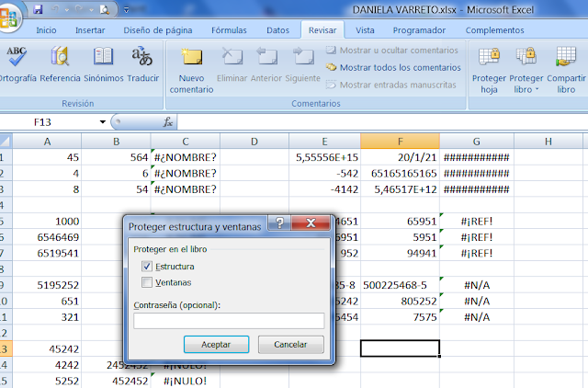
Task: Open the Fórmulas tab
Action: point(229,30)
